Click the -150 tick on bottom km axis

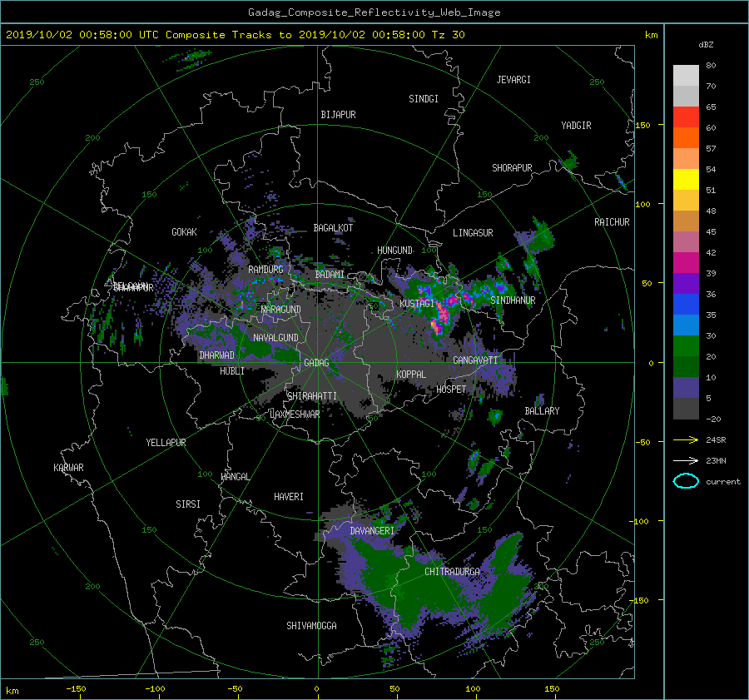[x=76, y=689]
